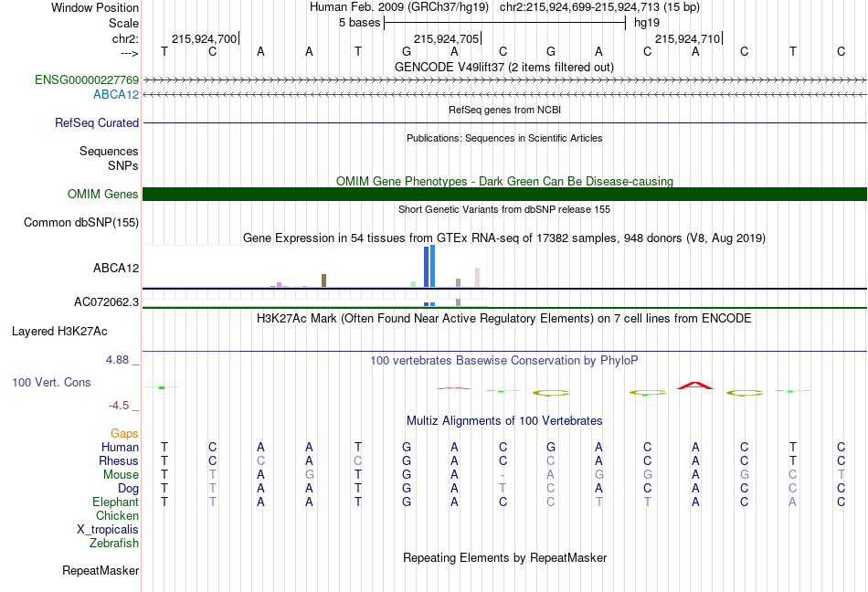The height and width of the screenshot is (592, 868).
Task: Click the Zebrafish species label
Action: (114, 544)
